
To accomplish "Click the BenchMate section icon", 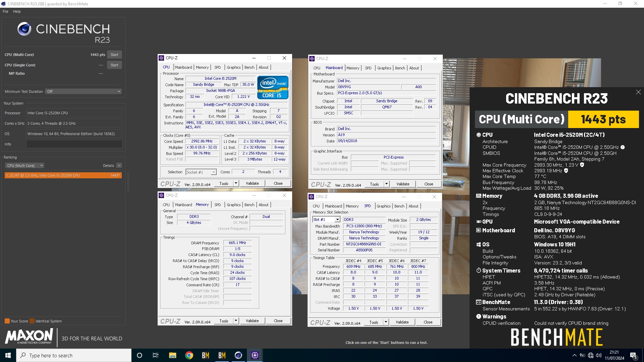I will [x=479, y=302].
